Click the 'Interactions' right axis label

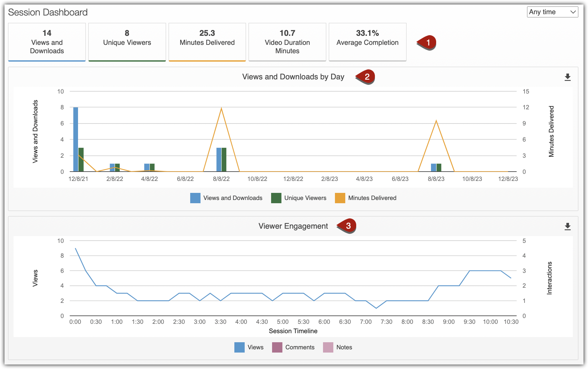[x=550, y=278]
